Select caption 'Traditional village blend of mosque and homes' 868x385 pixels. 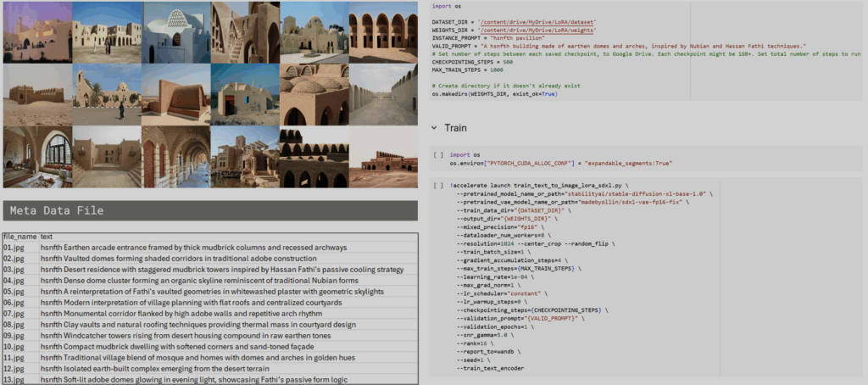point(198,357)
